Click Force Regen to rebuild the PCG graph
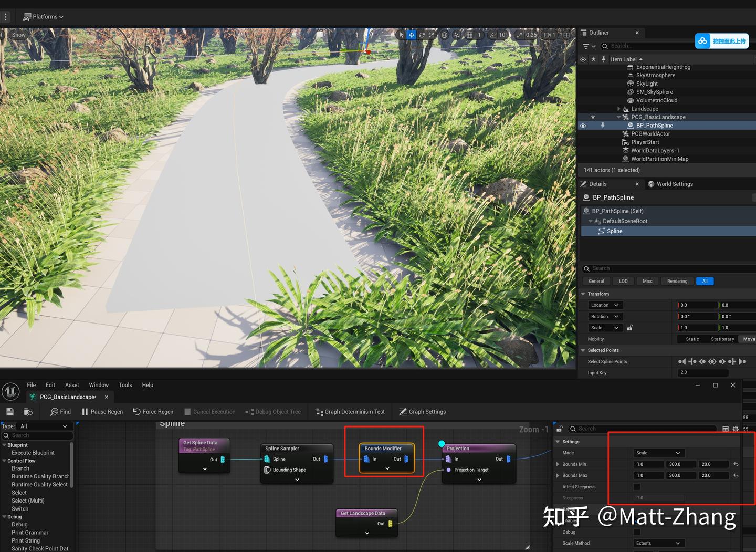 point(153,412)
